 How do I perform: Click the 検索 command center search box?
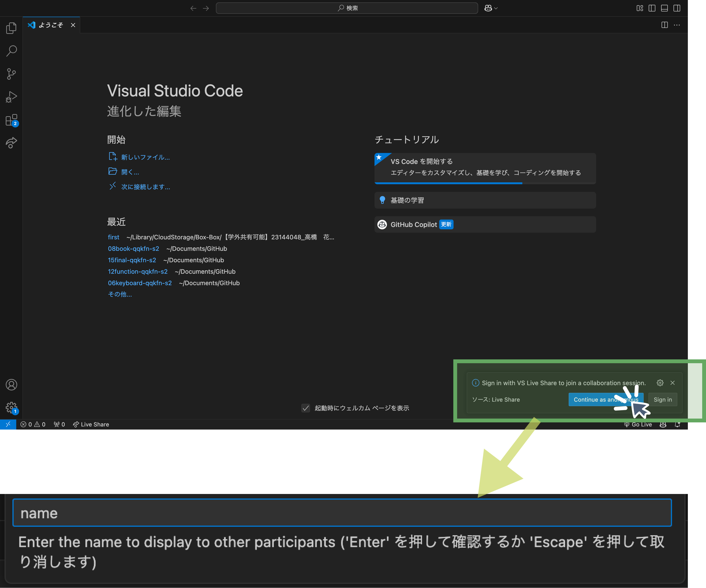(x=347, y=8)
